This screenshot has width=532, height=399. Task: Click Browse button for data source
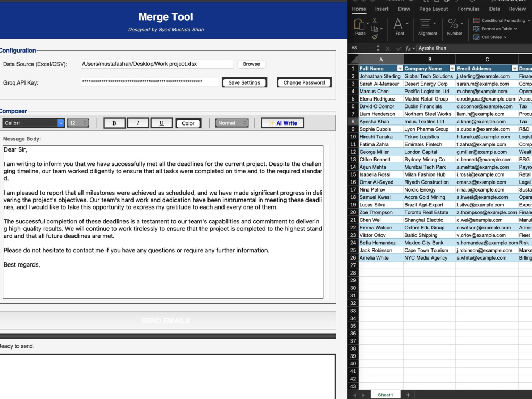(x=252, y=64)
